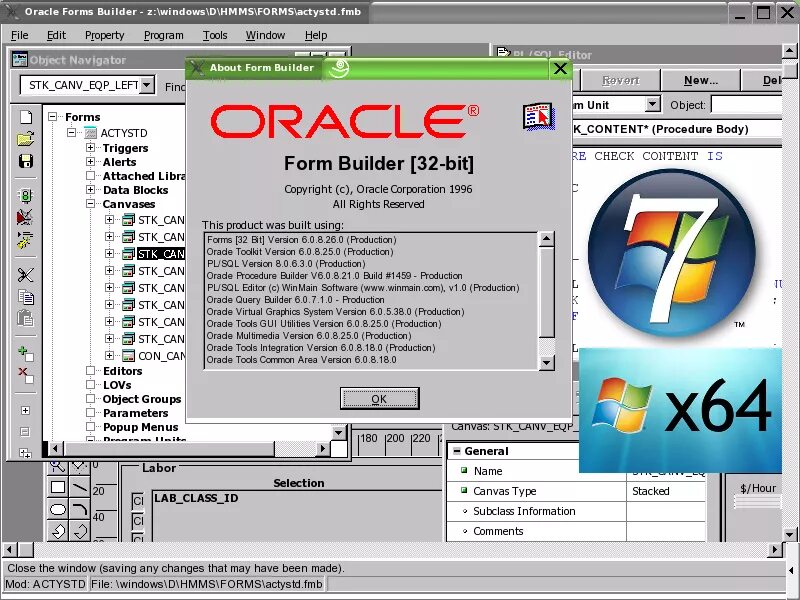The width and height of the screenshot is (800, 600).
Task: Collapse the Forms root node
Action: click(x=53, y=117)
